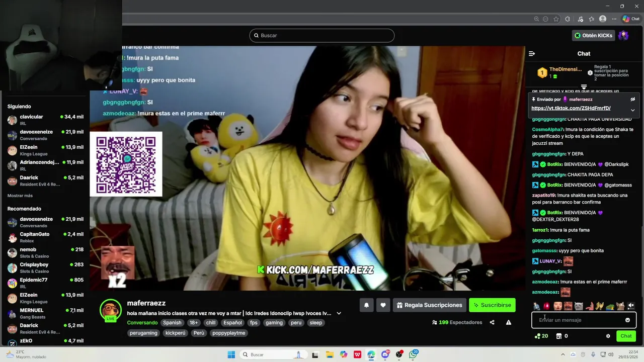The height and width of the screenshot is (362, 644).
Task: Open the channel points balance 20
Action: click(541, 336)
